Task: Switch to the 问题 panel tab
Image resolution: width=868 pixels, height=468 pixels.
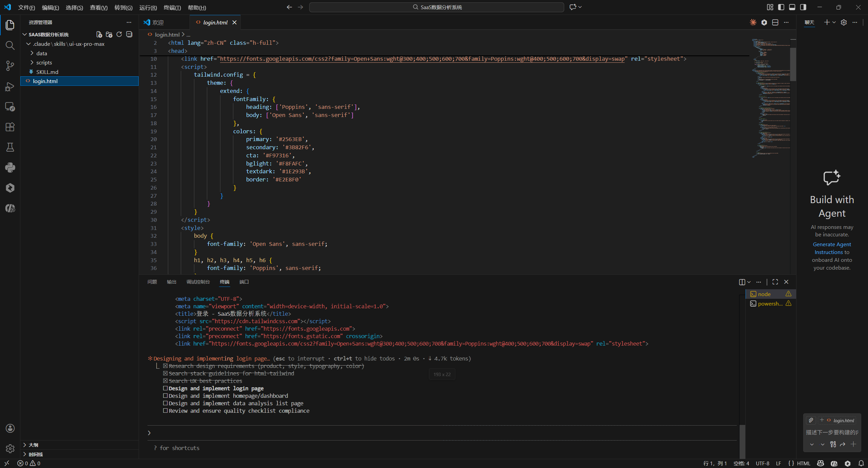Action: pos(152,282)
